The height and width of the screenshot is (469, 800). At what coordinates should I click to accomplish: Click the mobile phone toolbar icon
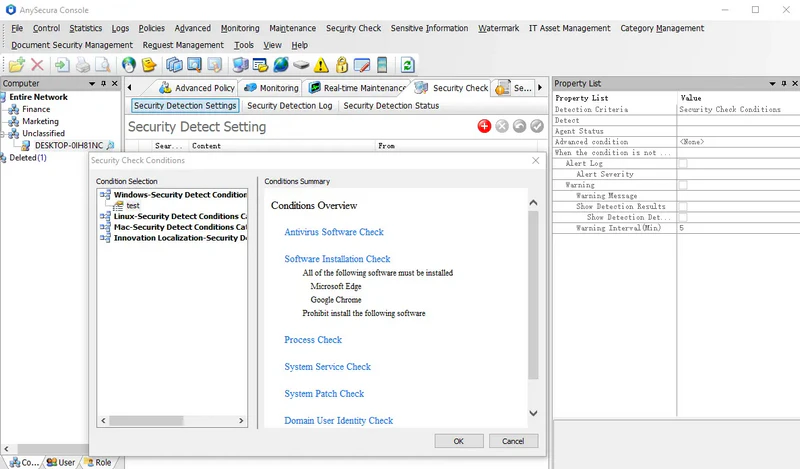pos(382,65)
